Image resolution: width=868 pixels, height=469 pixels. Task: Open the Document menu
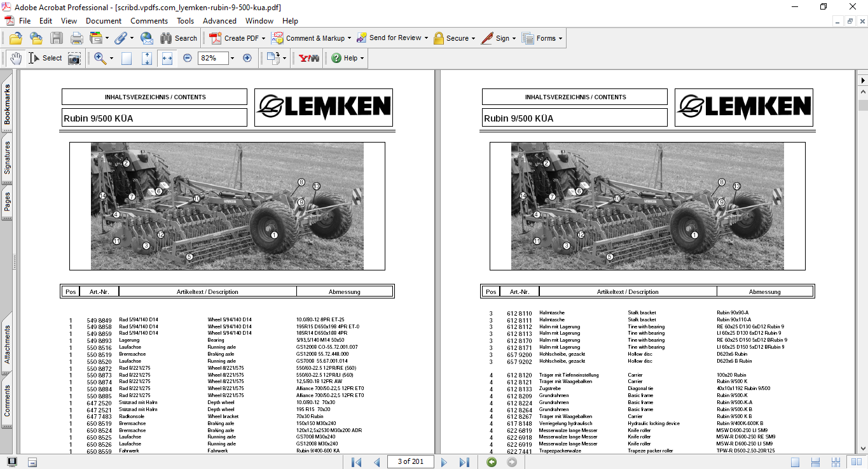pyautogui.click(x=104, y=21)
